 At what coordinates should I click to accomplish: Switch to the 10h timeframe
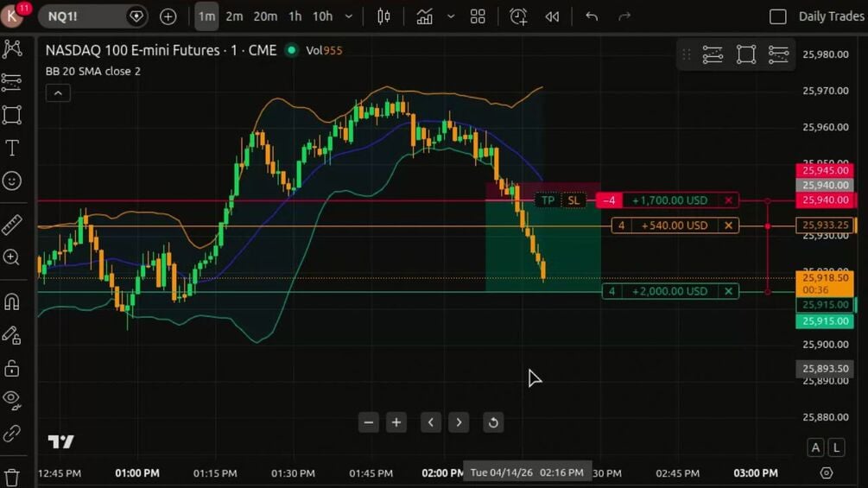tap(323, 16)
